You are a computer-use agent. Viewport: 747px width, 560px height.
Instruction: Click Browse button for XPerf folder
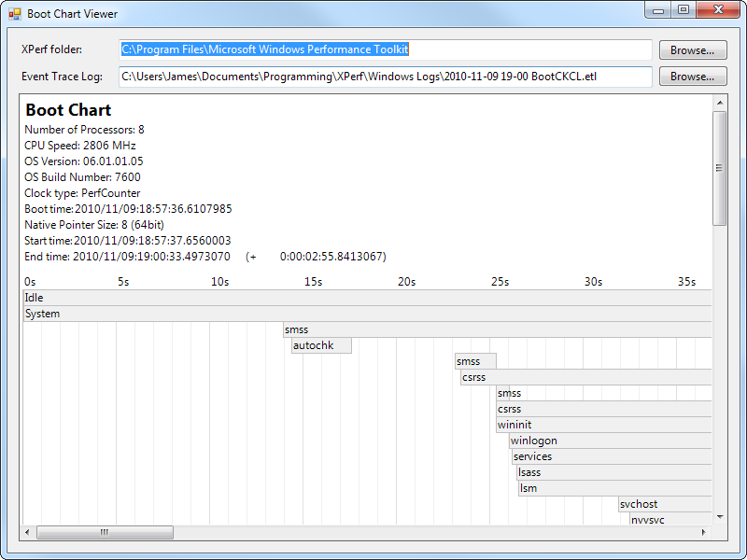pyautogui.click(x=693, y=50)
